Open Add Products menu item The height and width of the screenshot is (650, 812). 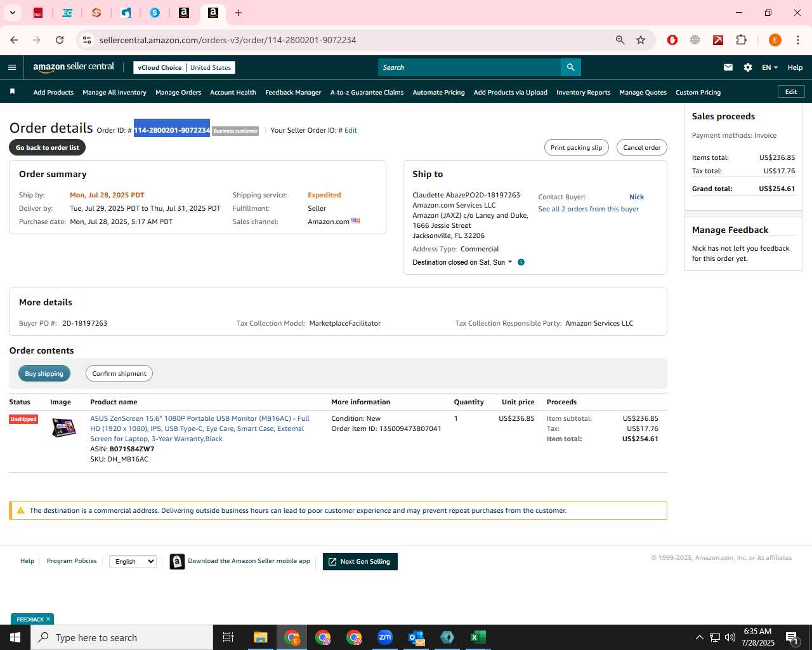tap(53, 92)
